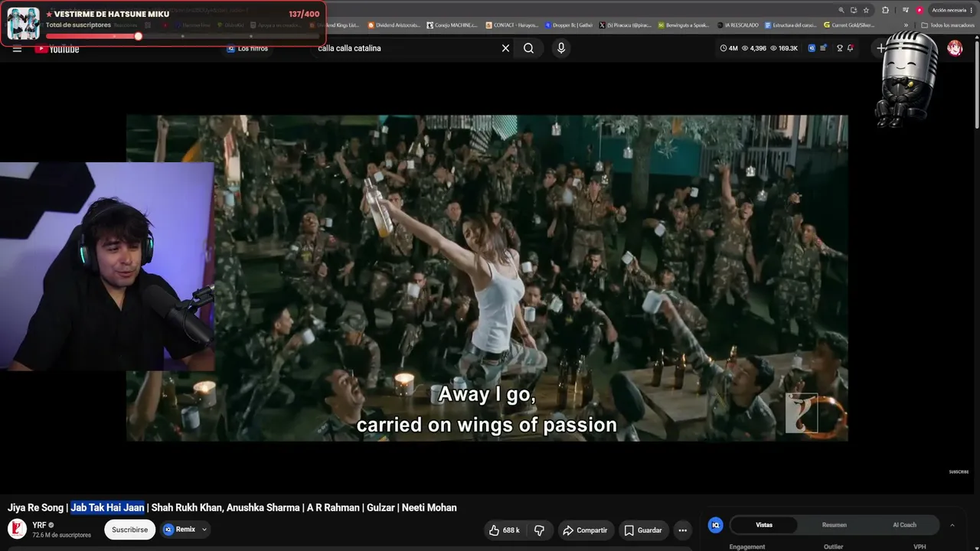Click the 'Los filtros' vidIQ button
Viewport: 980px width, 551px height.
[247, 48]
